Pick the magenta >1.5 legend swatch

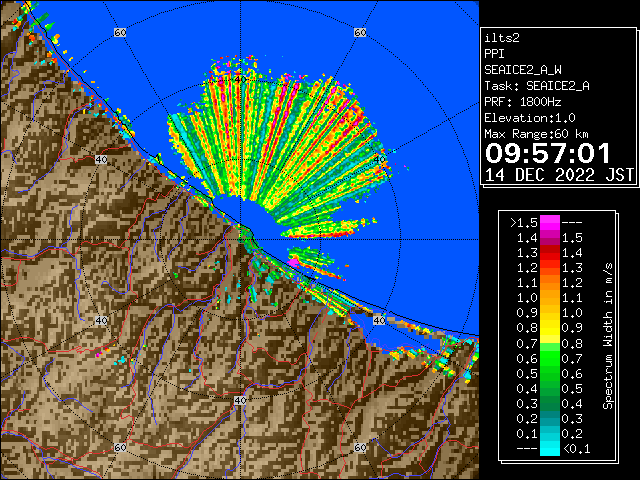tap(550, 223)
